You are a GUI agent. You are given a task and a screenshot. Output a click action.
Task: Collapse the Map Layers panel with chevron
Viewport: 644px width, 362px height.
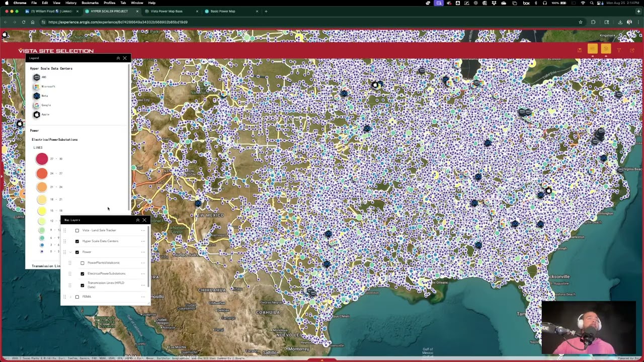[x=138, y=220]
